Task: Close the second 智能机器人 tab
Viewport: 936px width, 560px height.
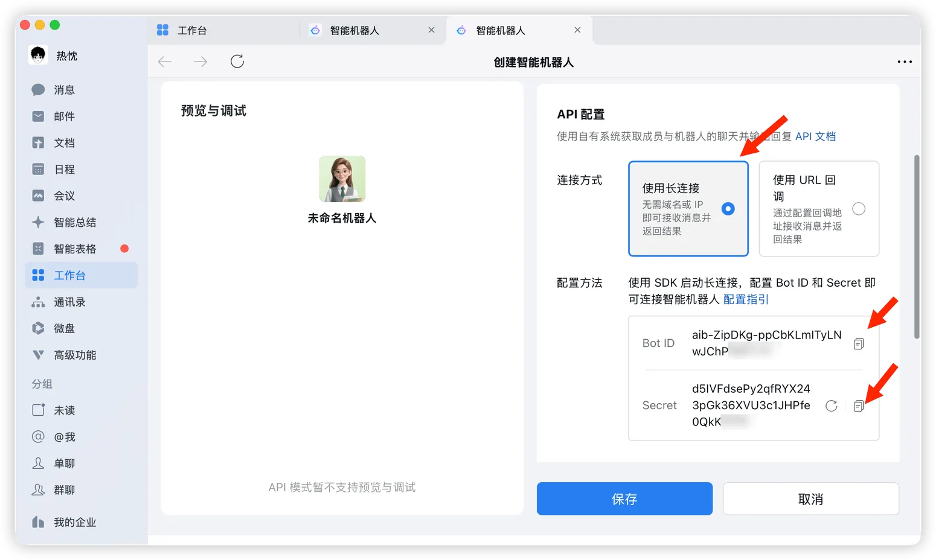Action: click(x=577, y=30)
